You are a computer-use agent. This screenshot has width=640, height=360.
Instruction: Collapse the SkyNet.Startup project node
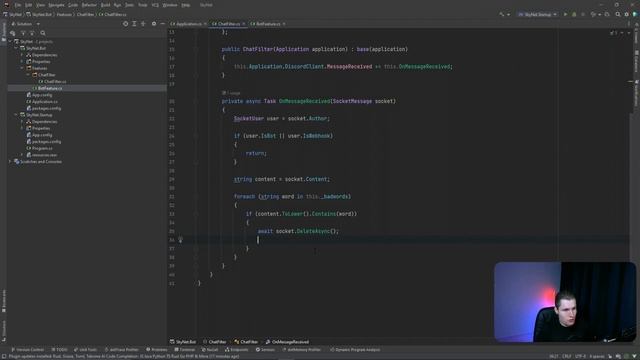[x=16, y=115]
